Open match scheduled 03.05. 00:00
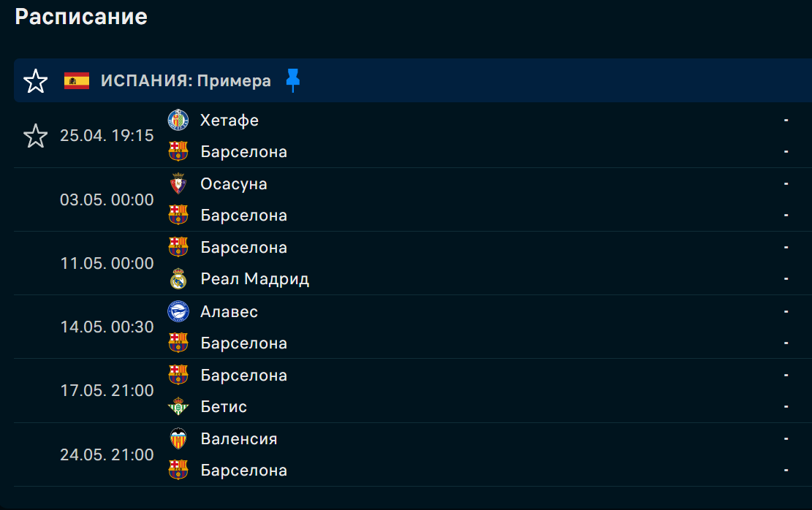 pyautogui.click(x=107, y=199)
